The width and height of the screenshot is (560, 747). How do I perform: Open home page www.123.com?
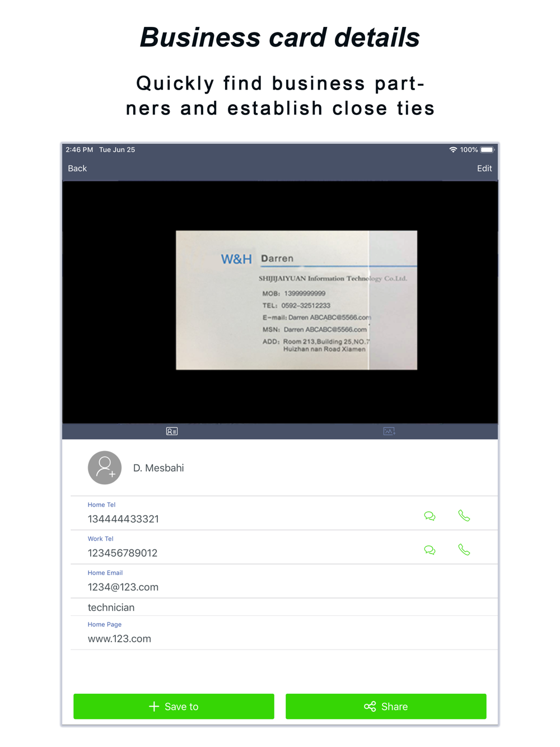click(119, 639)
